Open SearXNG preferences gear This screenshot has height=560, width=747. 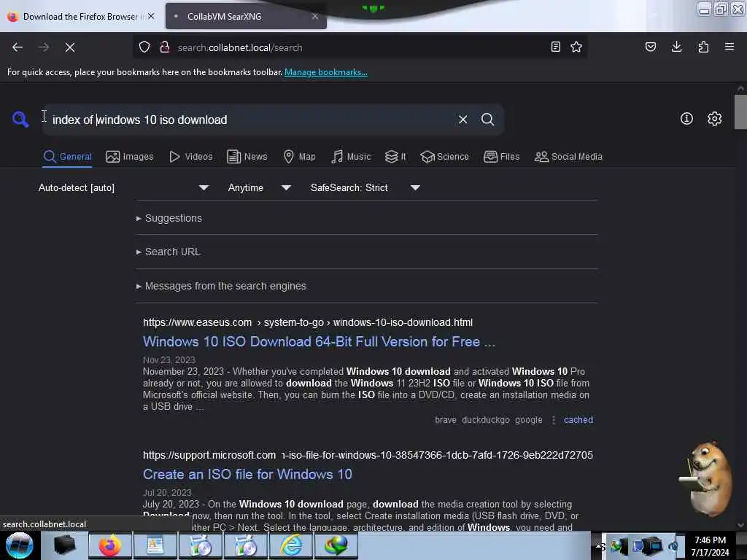[714, 119]
